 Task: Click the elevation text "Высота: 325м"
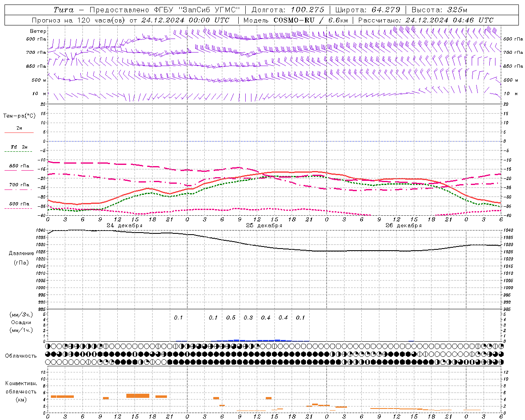(x=439, y=10)
